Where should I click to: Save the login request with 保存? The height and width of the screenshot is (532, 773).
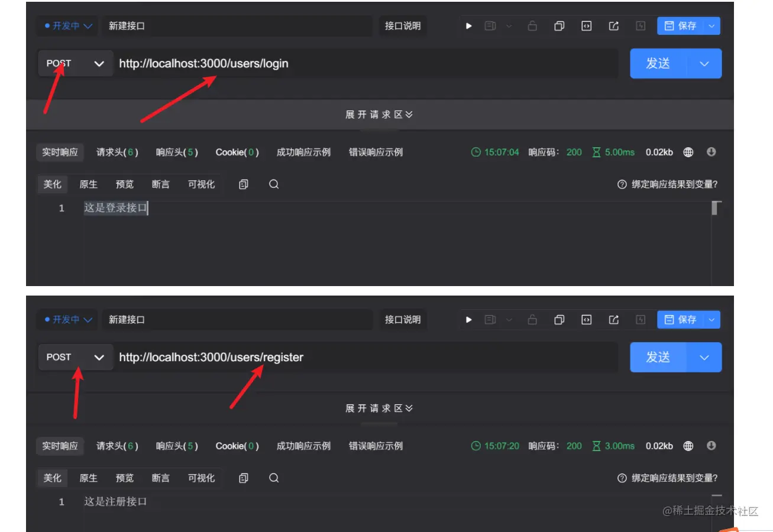click(x=681, y=26)
